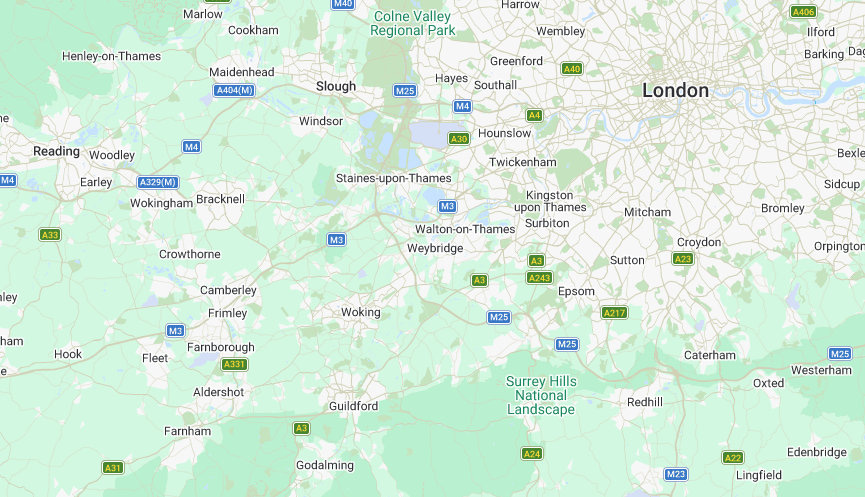
Task: Select the London city label
Action: 675,90
